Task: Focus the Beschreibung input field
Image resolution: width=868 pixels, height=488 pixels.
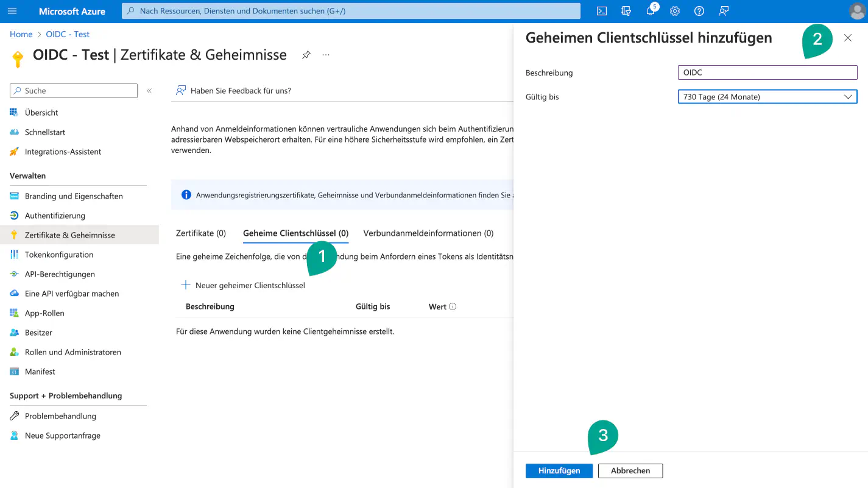Action: (767, 72)
